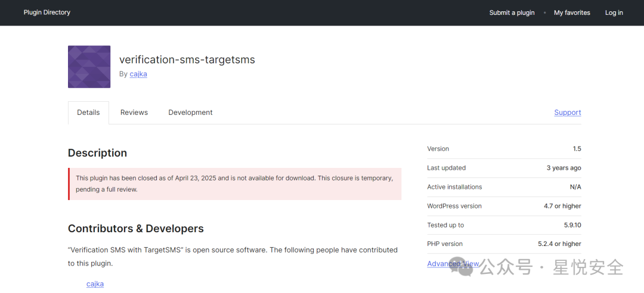Click Last updated value 3 years ago

coord(564,168)
